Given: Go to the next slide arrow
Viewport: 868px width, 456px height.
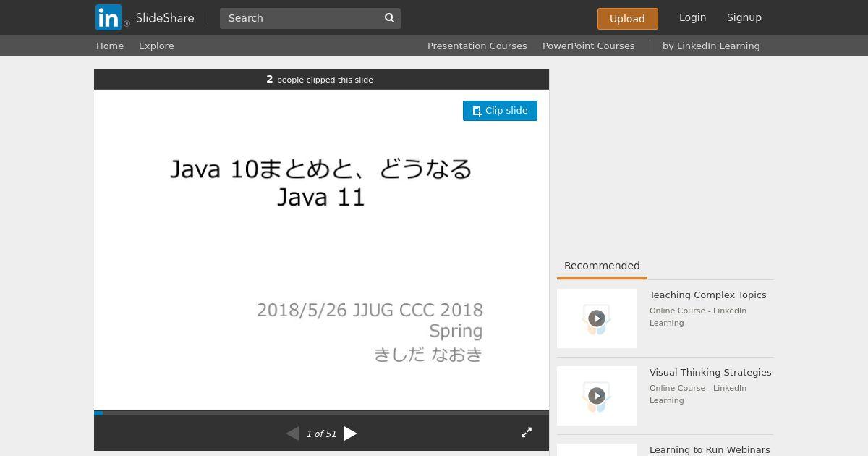Looking at the screenshot, I should (351, 434).
